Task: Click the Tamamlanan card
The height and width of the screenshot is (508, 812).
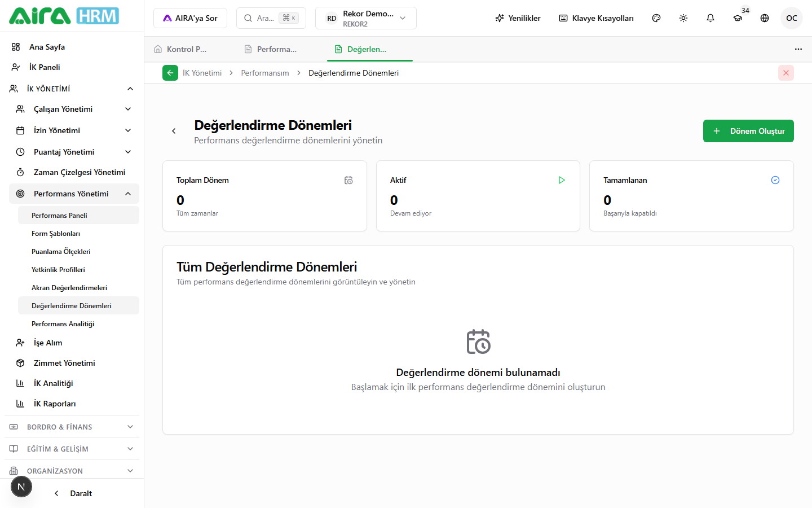Action: pyautogui.click(x=691, y=196)
